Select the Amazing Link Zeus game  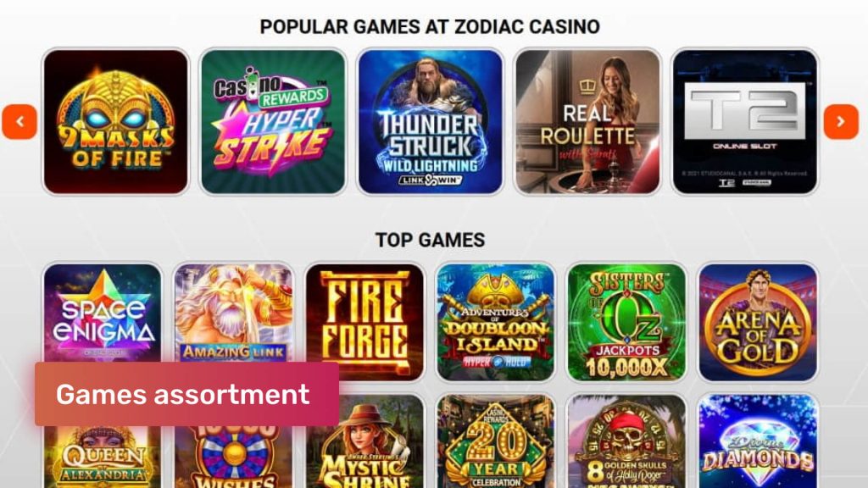click(x=234, y=313)
